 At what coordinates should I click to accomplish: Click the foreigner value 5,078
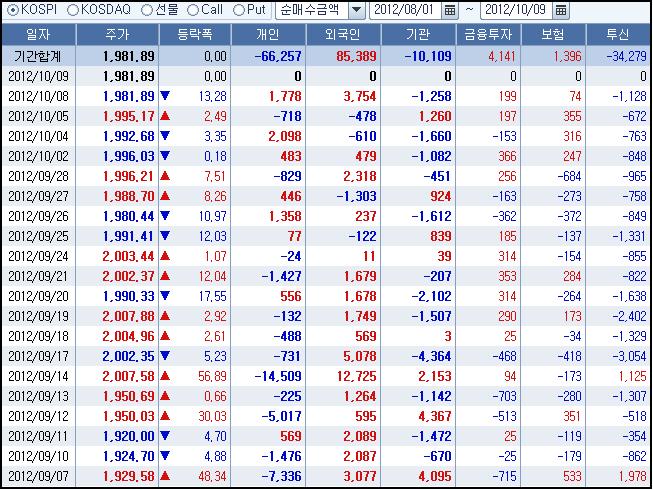coord(360,356)
